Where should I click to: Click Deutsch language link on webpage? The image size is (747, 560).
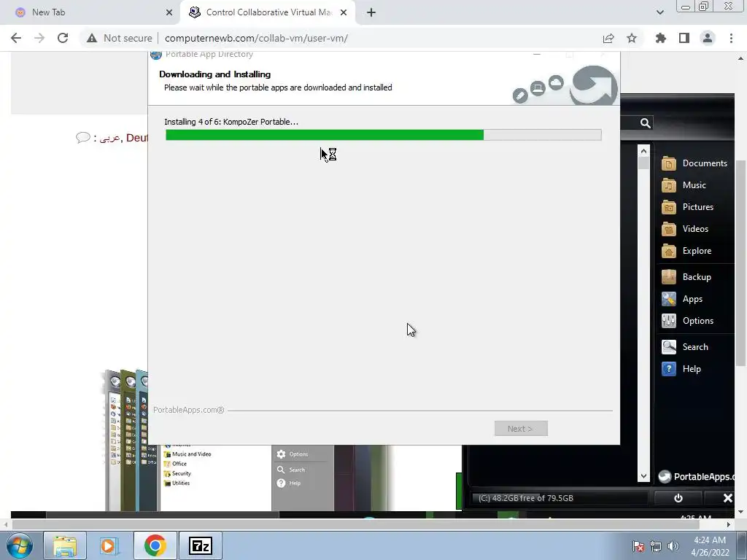click(137, 138)
